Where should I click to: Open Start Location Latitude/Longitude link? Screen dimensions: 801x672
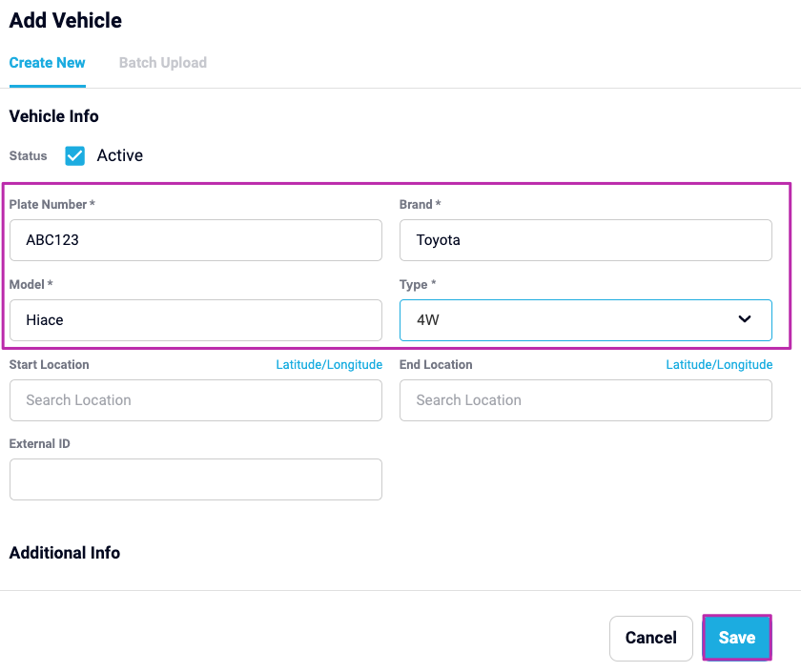(x=329, y=364)
